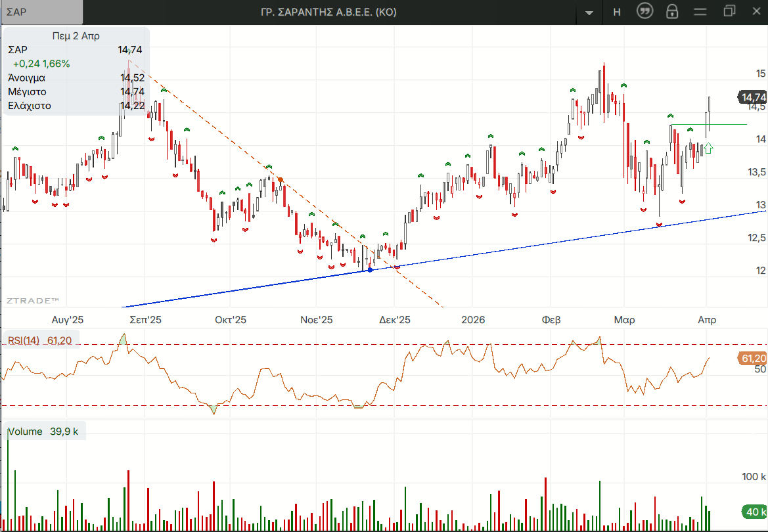Click the restore window icon
768x532 pixels.
(729, 12)
